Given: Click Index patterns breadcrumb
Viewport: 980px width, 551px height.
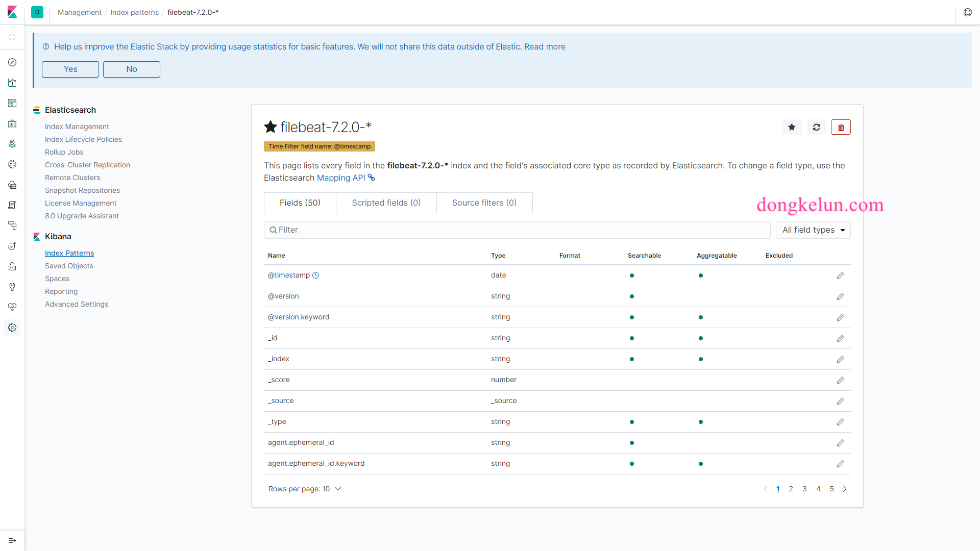Looking at the screenshot, I should (134, 12).
